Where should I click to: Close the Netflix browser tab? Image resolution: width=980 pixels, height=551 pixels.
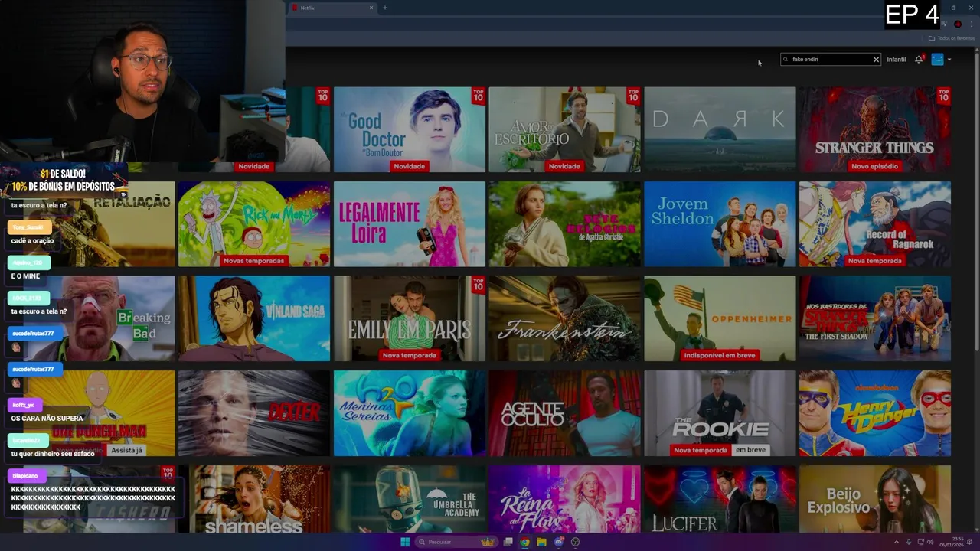coord(371,8)
